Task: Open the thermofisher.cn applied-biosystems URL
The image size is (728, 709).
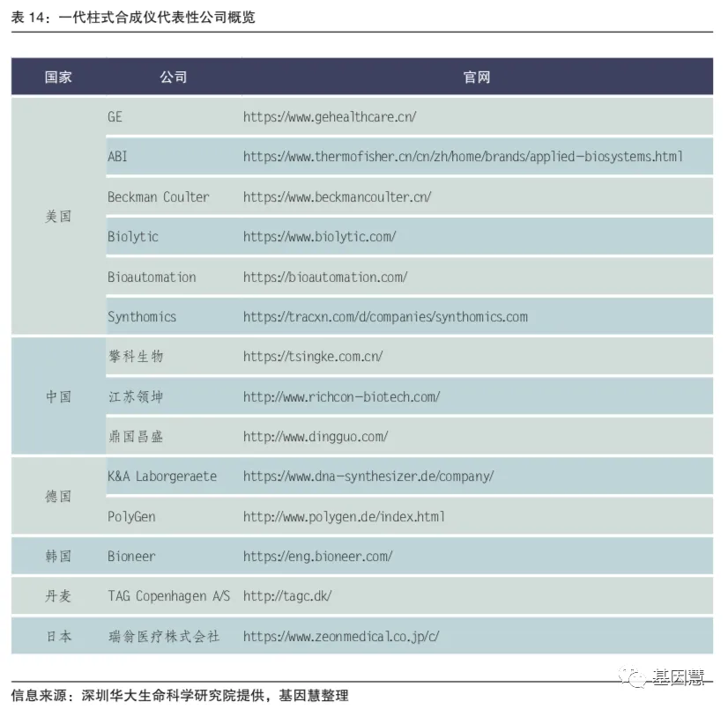Action: click(463, 157)
